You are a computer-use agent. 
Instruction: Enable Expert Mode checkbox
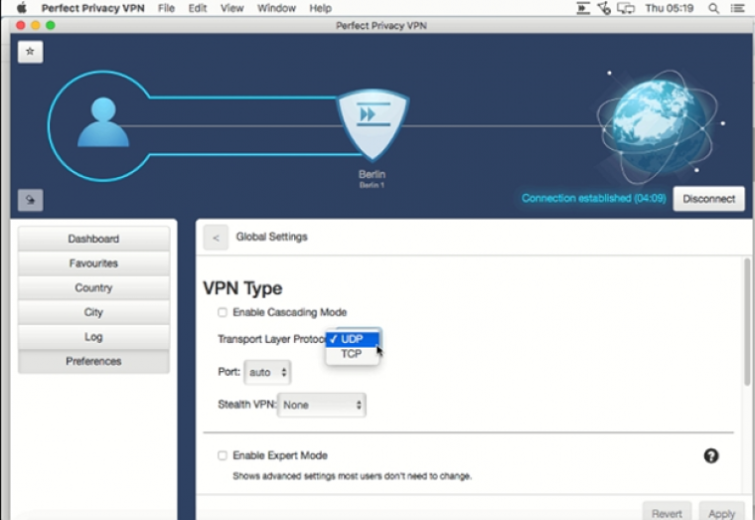(x=222, y=455)
